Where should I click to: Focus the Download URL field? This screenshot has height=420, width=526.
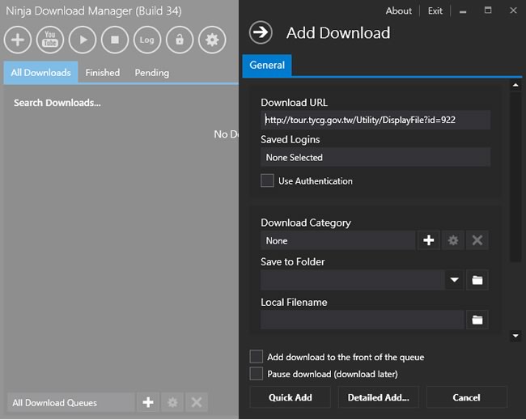(x=375, y=120)
